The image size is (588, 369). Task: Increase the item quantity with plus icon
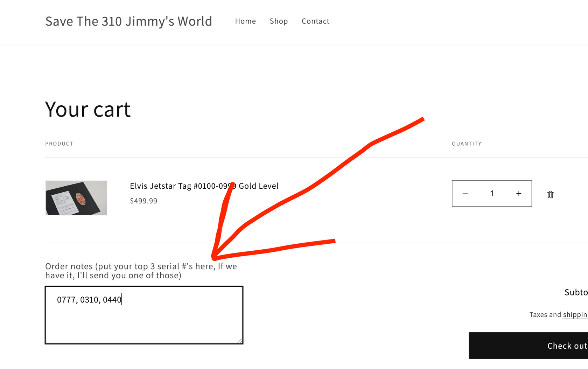518,193
